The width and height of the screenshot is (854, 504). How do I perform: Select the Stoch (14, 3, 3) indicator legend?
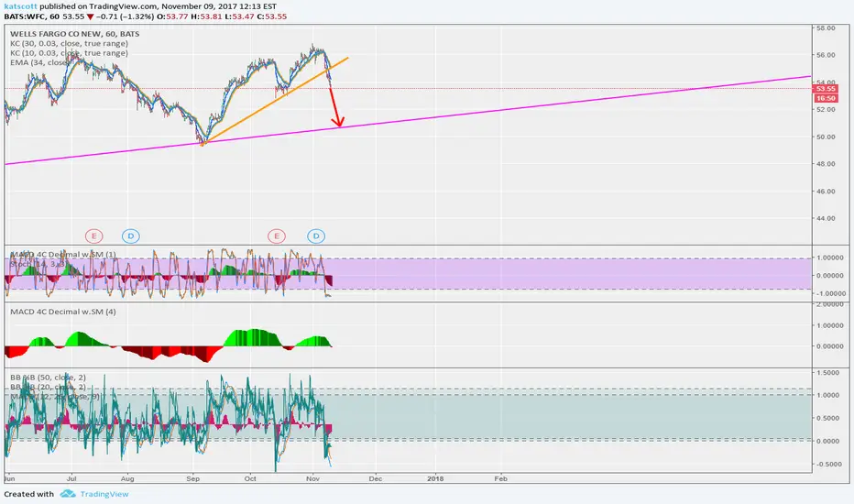click(37, 264)
